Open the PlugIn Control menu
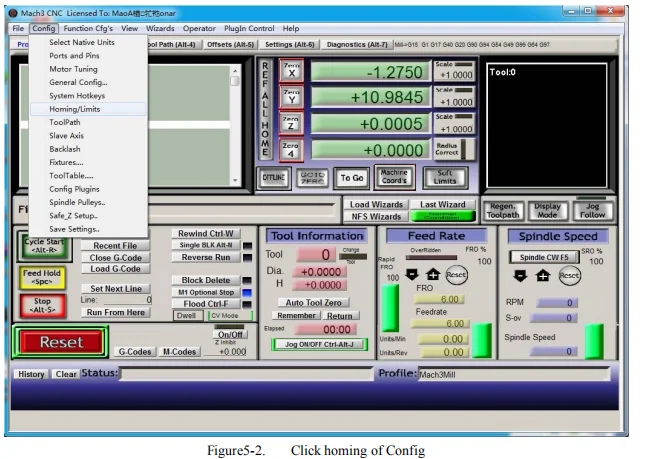This screenshot has height=459, width=648. (x=249, y=29)
